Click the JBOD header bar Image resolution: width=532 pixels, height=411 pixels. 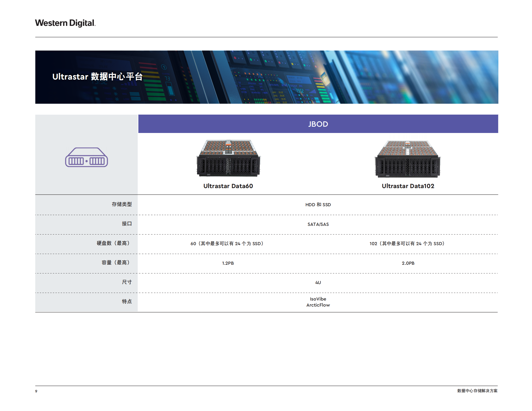point(318,124)
